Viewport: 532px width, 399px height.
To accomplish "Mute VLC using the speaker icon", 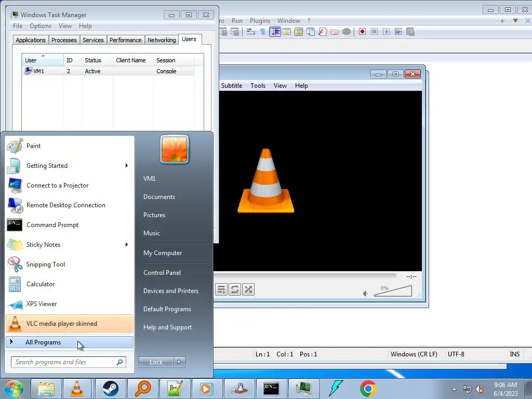I will point(365,293).
